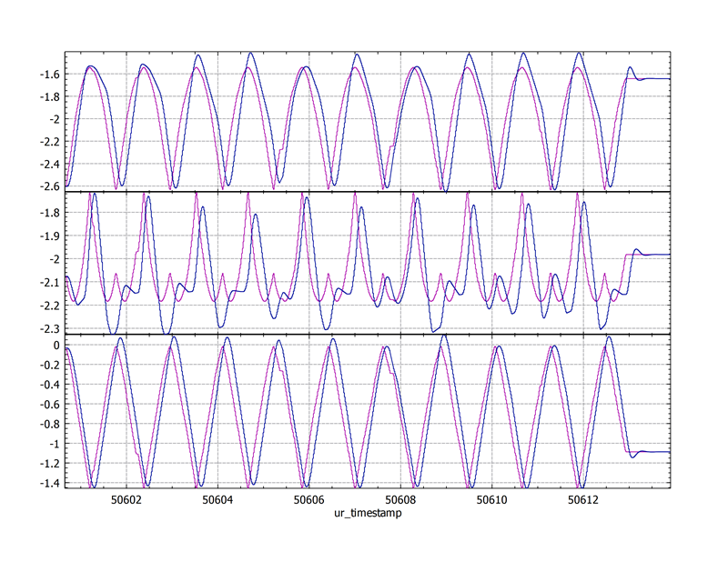Click the -2.3 tick label, middle plot
This screenshot has height=562, width=728.
coord(50,328)
